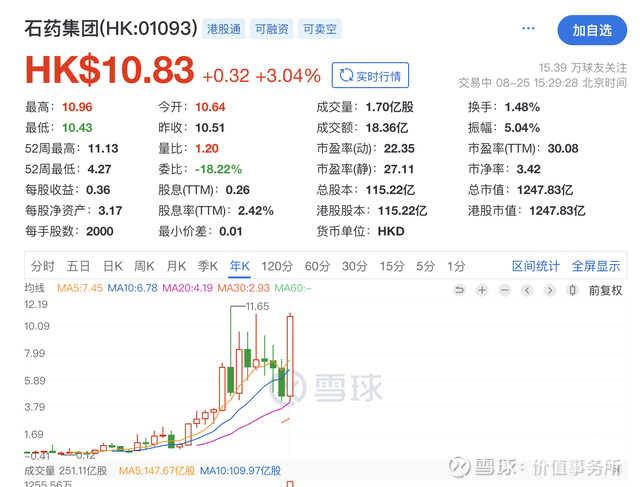Click the volume MA10:109.97亿股 label
Screen dimensions: 640x487
point(240,471)
